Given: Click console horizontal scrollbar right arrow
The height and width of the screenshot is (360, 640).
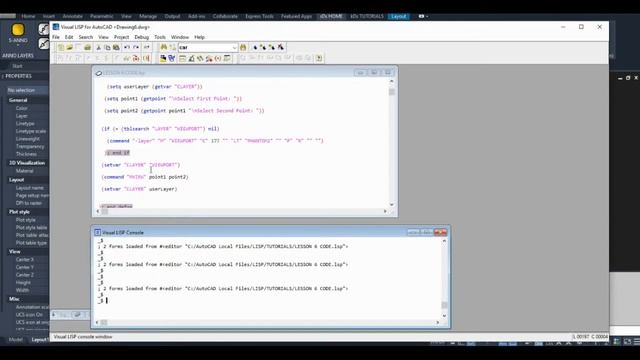Looking at the screenshot, I should pyautogui.click(x=438, y=322).
